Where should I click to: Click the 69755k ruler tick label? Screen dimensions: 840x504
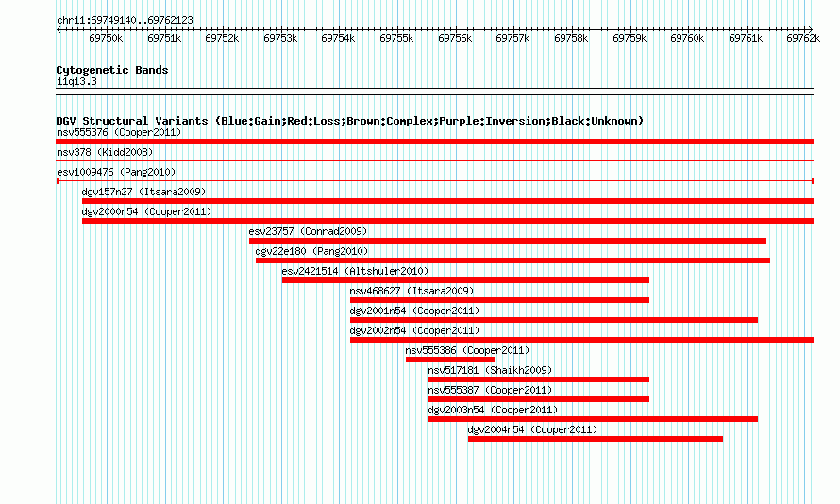click(397, 38)
